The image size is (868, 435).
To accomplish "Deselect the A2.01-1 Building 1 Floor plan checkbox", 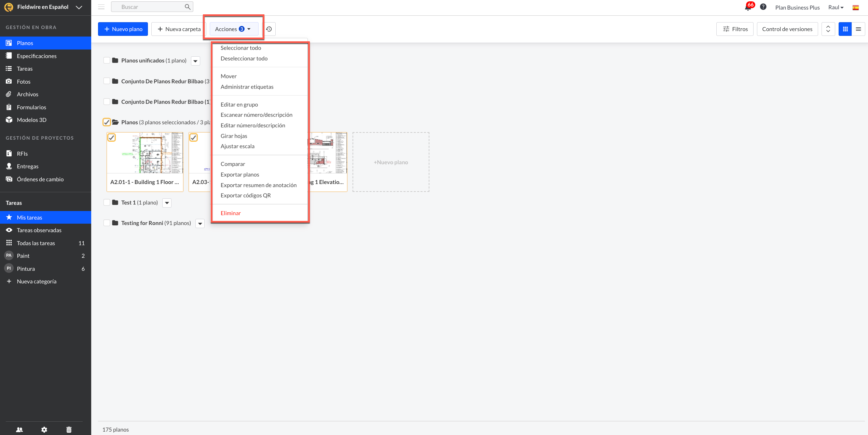I will click(112, 138).
